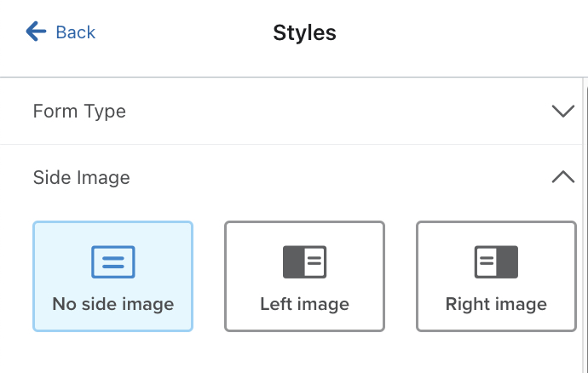The image size is (588, 373).
Task: Click the right-image layout icon
Action: (x=496, y=261)
